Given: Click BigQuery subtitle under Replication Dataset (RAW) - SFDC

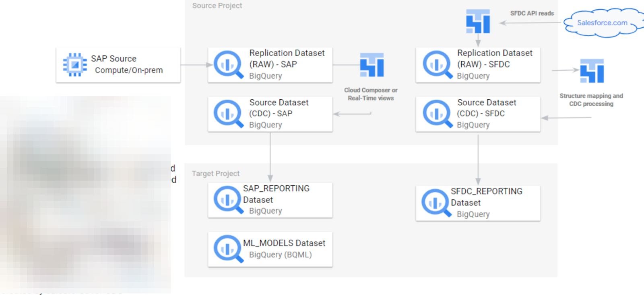Looking at the screenshot, I should tap(473, 76).
